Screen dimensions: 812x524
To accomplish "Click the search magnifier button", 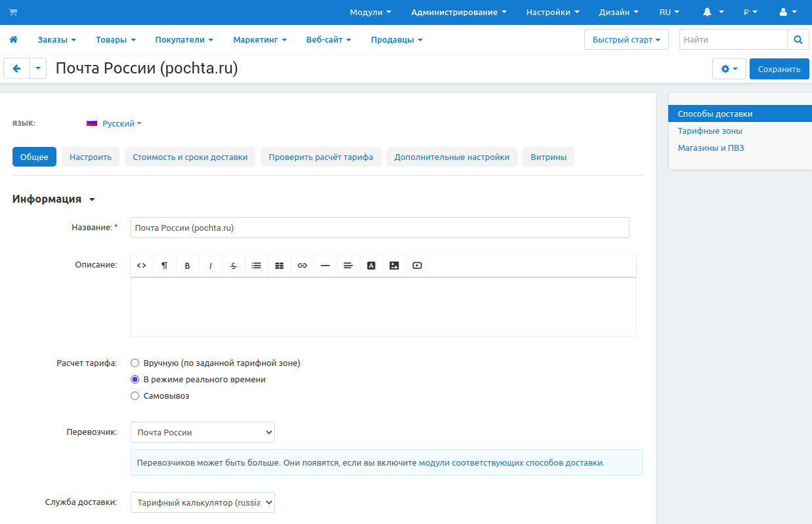I will point(798,40).
